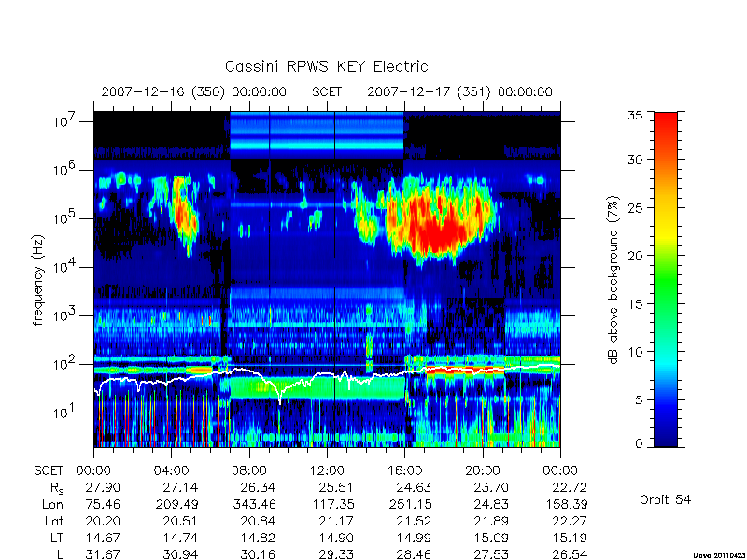
Task: Click the '0' color scale tick label
Action: click(639, 443)
